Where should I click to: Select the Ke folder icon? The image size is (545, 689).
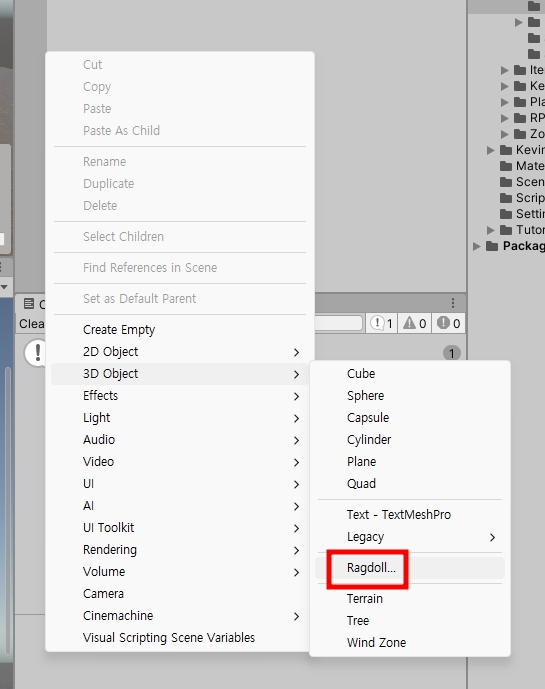(520, 86)
